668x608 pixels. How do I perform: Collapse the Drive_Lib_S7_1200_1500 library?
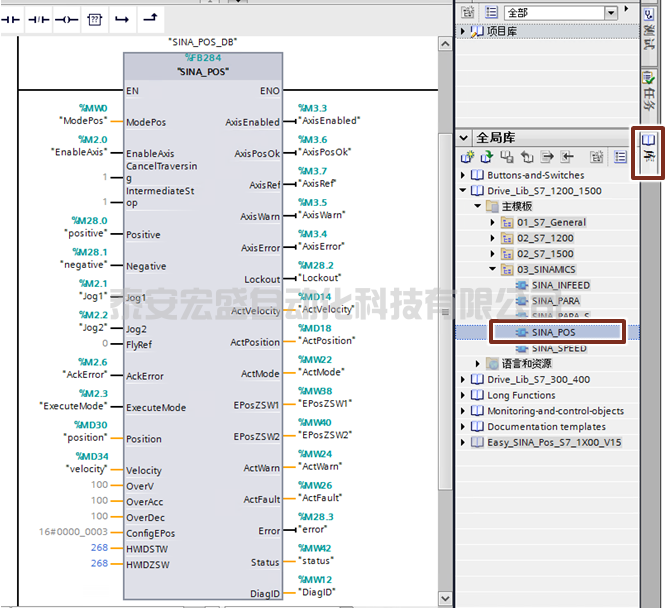tap(463, 191)
